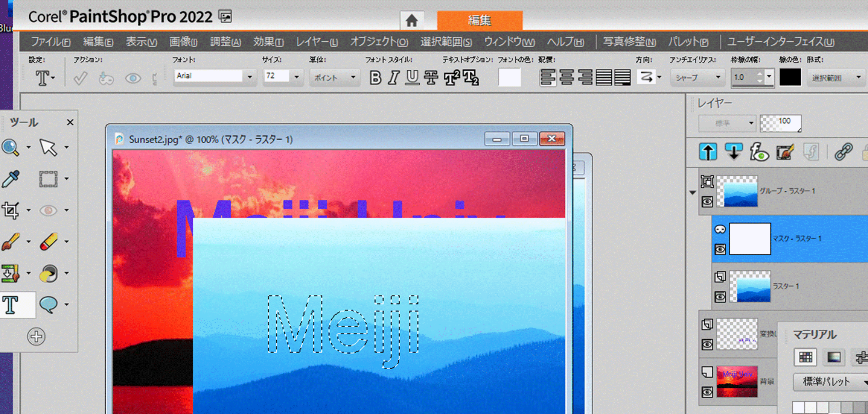
Task: Activate the Text tool
Action: [x=11, y=305]
